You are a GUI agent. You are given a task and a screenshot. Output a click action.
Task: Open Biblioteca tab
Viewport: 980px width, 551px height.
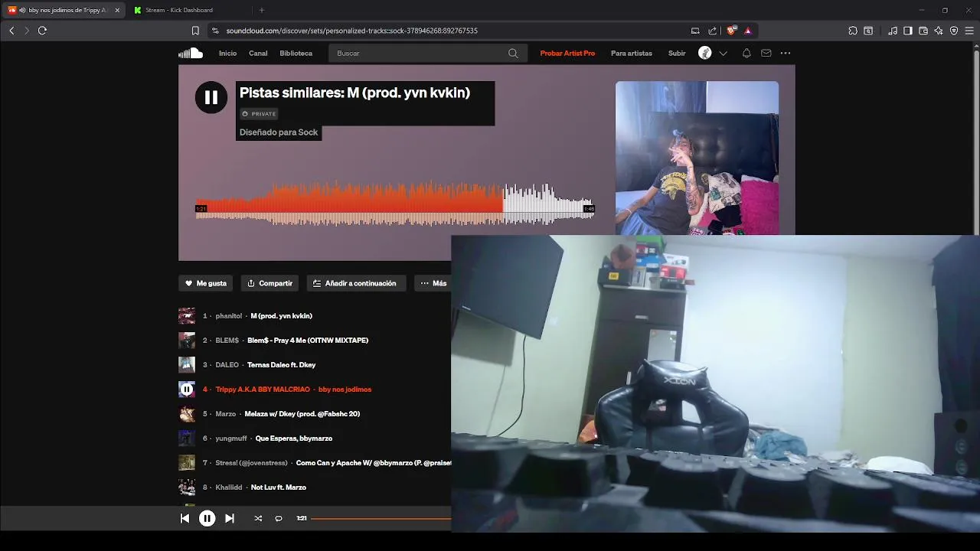[296, 53]
